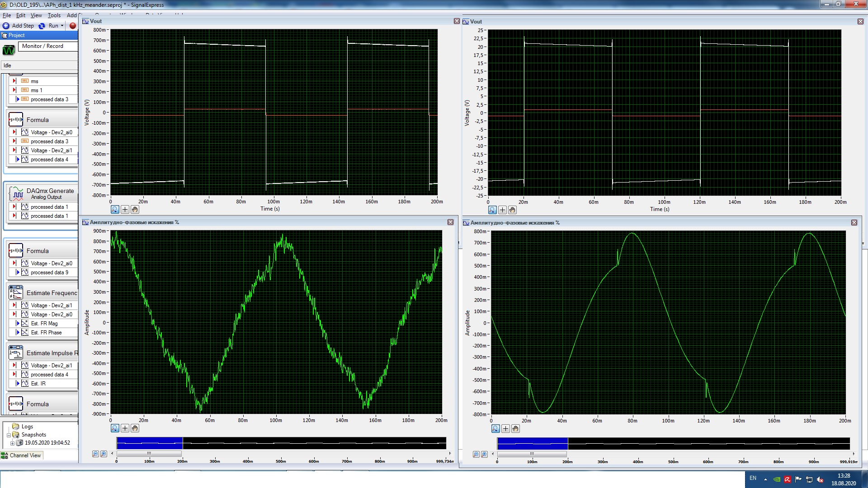Select cursor crosshair tool on bottom-right distortion graph

pos(505,428)
